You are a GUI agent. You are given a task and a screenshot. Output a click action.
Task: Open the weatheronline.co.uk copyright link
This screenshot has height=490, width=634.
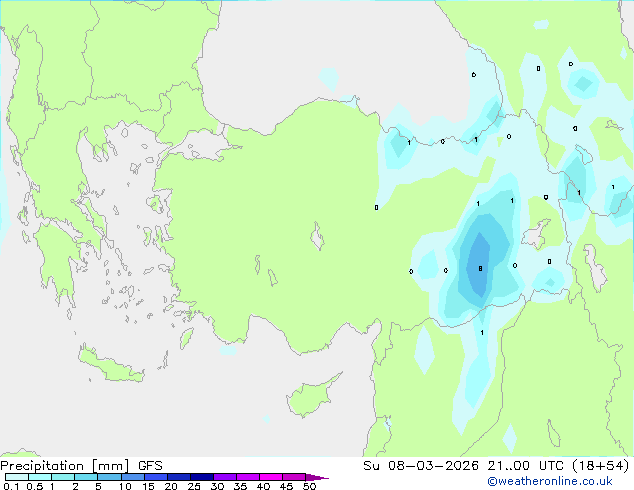pos(549,481)
